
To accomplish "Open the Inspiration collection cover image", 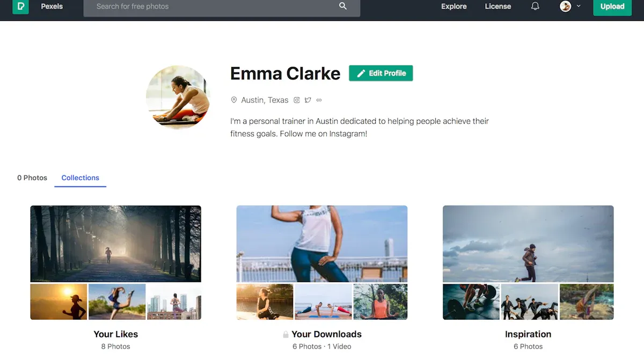I will 528,244.
